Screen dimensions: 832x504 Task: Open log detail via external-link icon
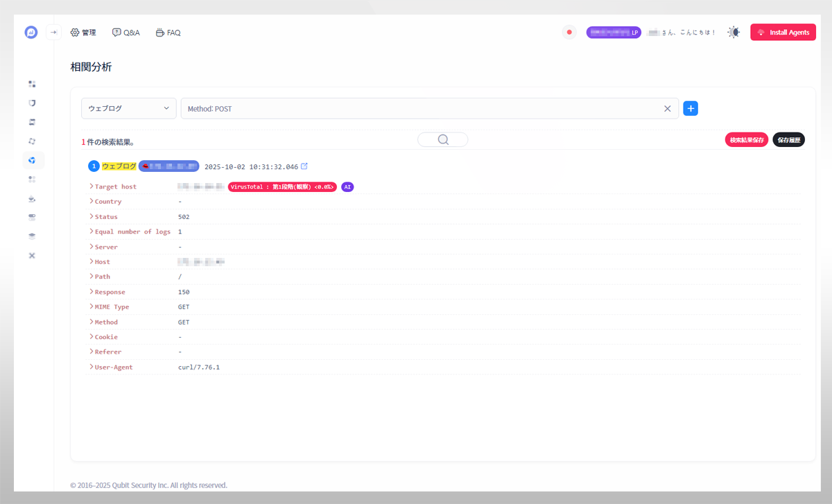[x=304, y=166]
